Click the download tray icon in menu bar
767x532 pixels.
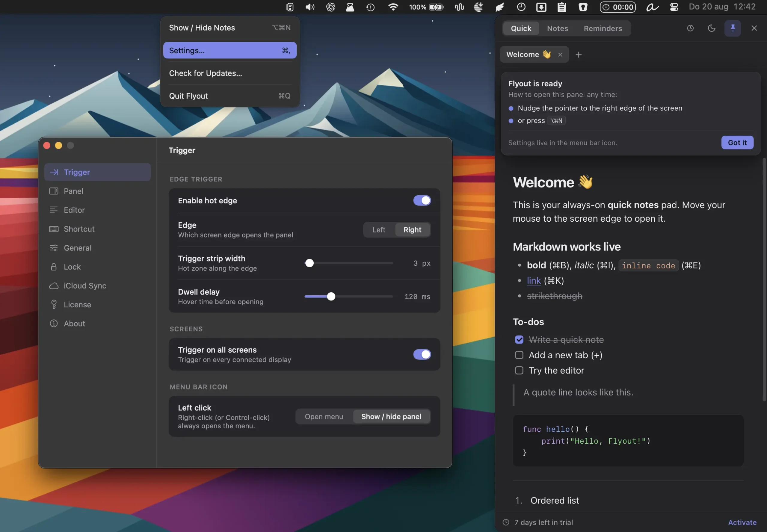tap(541, 7)
